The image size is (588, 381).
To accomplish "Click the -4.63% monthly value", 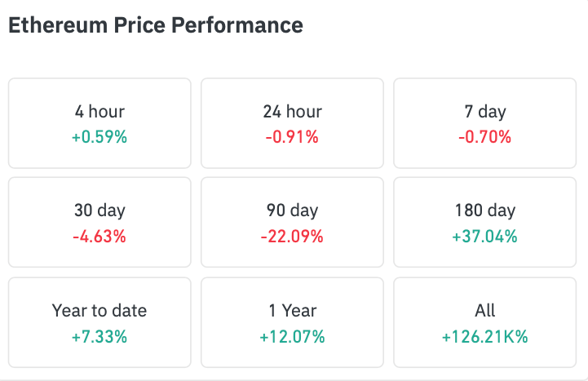I will (x=99, y=237).
